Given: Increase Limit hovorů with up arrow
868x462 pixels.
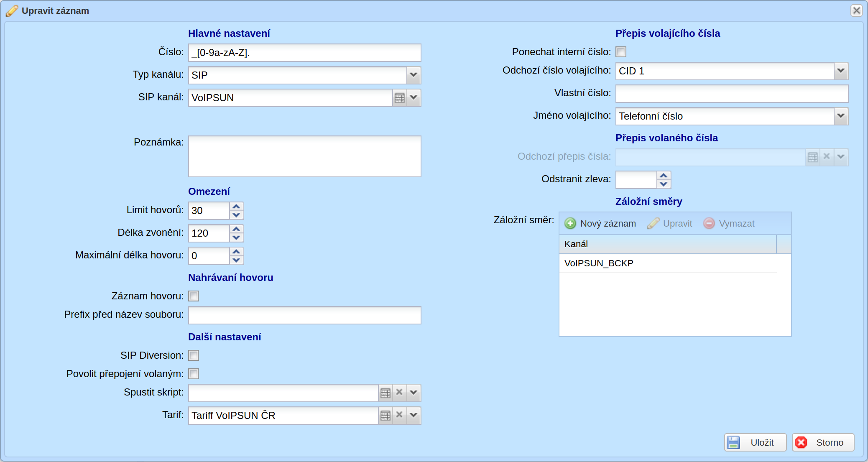Looking at the screenshot, I should coord(236,207).
